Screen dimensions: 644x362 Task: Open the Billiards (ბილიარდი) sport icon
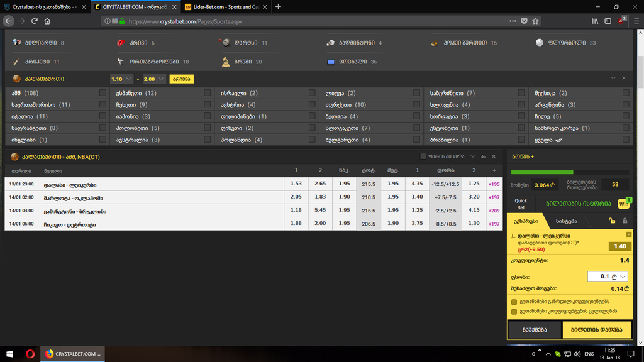coord(17,42)
